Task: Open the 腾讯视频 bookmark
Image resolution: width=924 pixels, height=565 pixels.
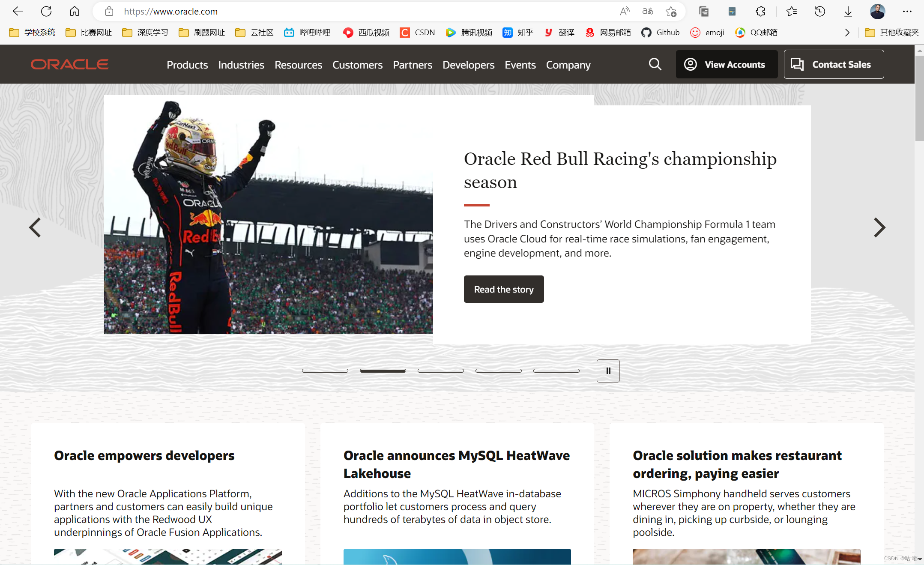Action: [x=469, y=33]
